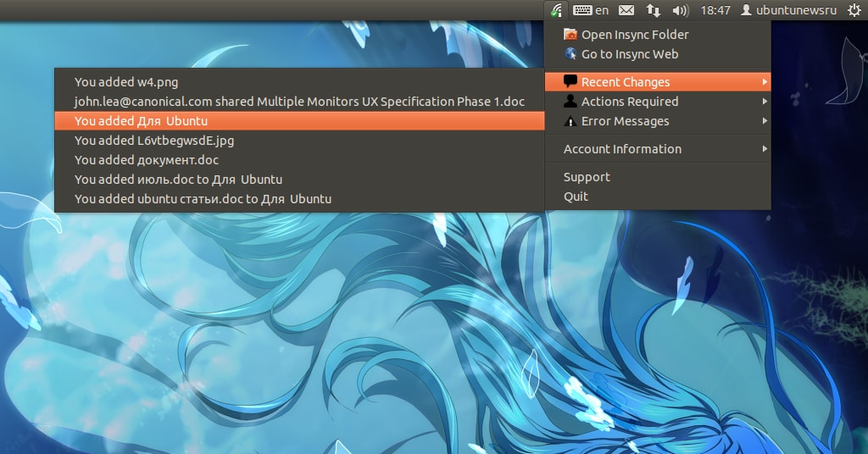Open the Account Information entry
The image size is (868, 454).
(658, 149)
